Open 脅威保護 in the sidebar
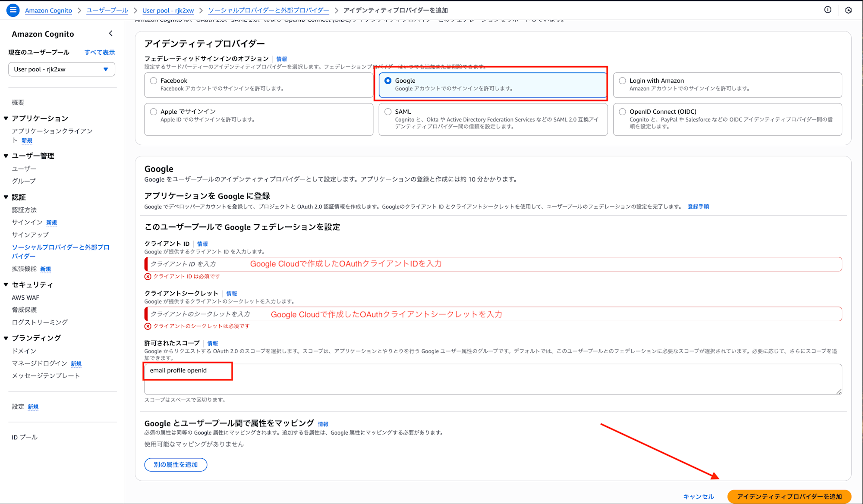863x504 pixels. [x=24, y=310]
